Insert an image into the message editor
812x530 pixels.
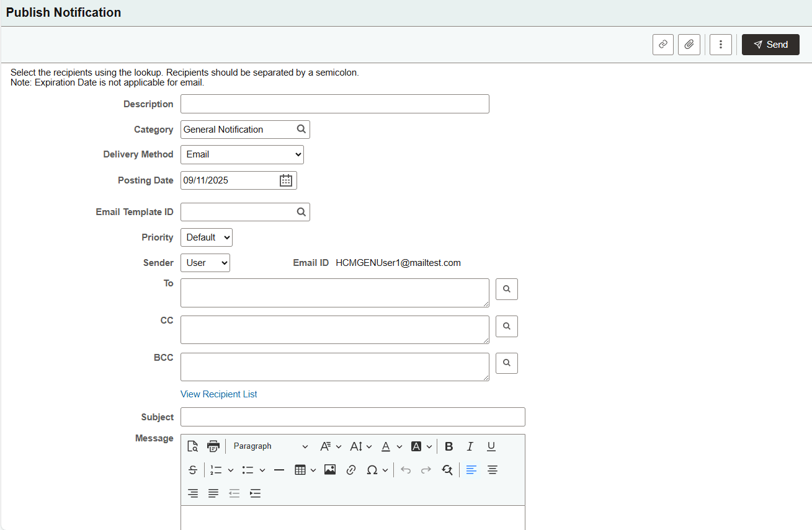click(x=330, y=469)
